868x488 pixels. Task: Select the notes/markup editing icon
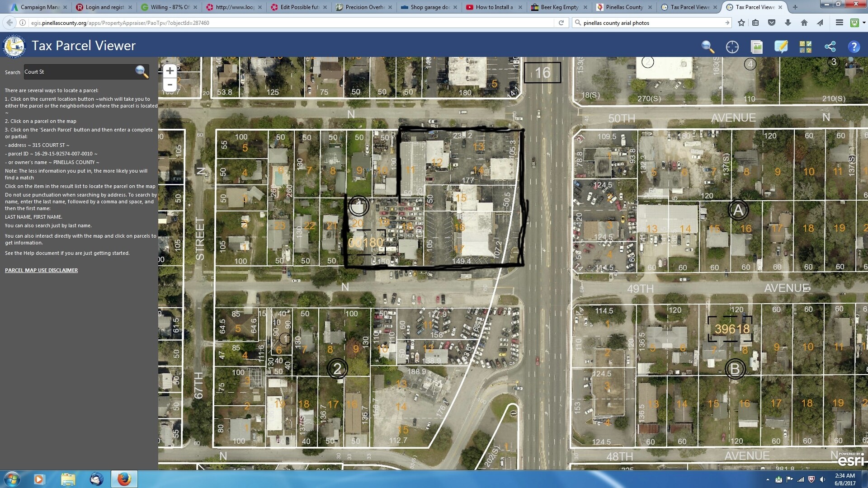tap(781, 47)
